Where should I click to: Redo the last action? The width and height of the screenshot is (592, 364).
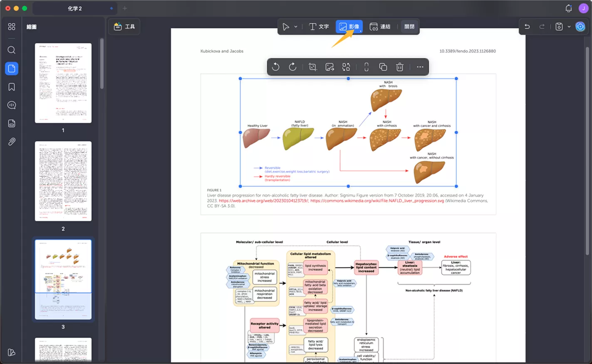[x=542, y=27]
